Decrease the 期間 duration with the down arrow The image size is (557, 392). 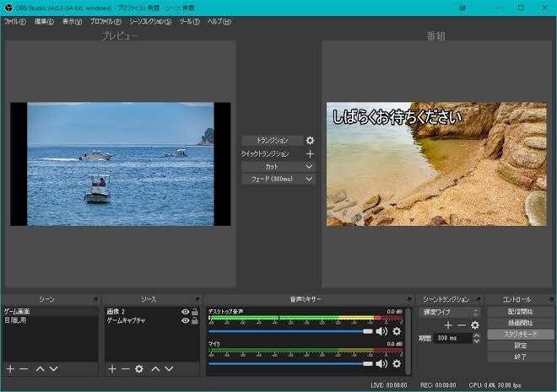476,341
